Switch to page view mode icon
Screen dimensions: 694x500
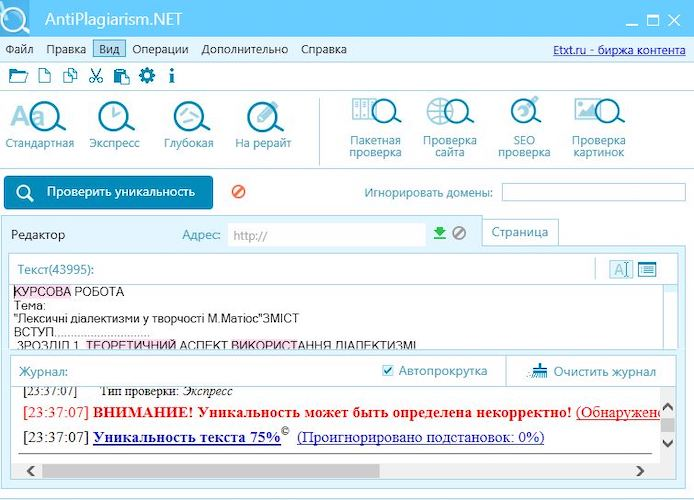[647, 269]
